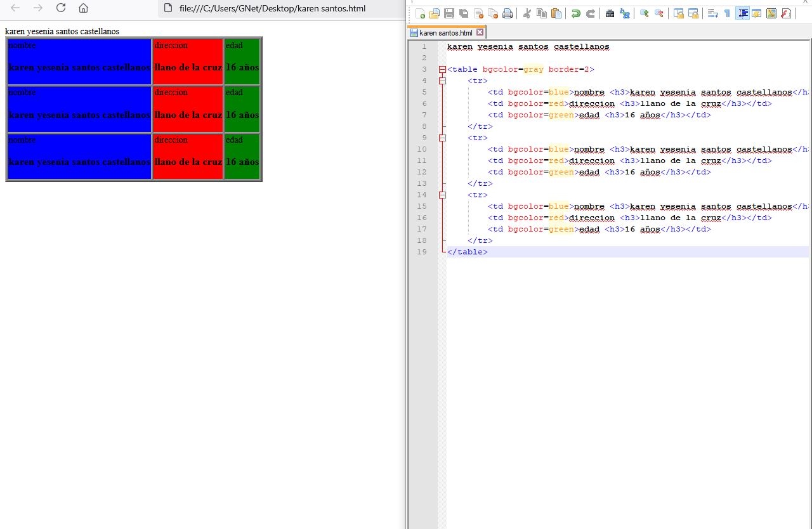Click the green td code on line 7
Image resolution: width=812 pixels, height=529 pixels.
pyautogui.click(x=599, y=115)
